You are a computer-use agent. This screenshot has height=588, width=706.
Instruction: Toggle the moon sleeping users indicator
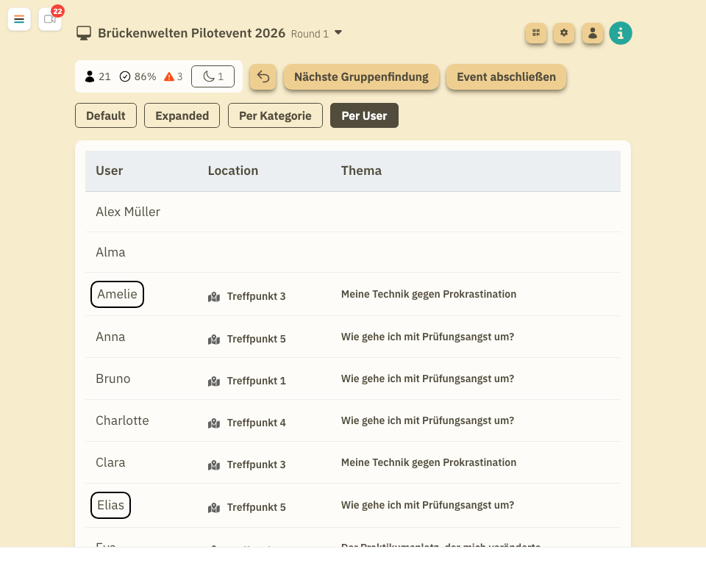[x=213, y=76]
